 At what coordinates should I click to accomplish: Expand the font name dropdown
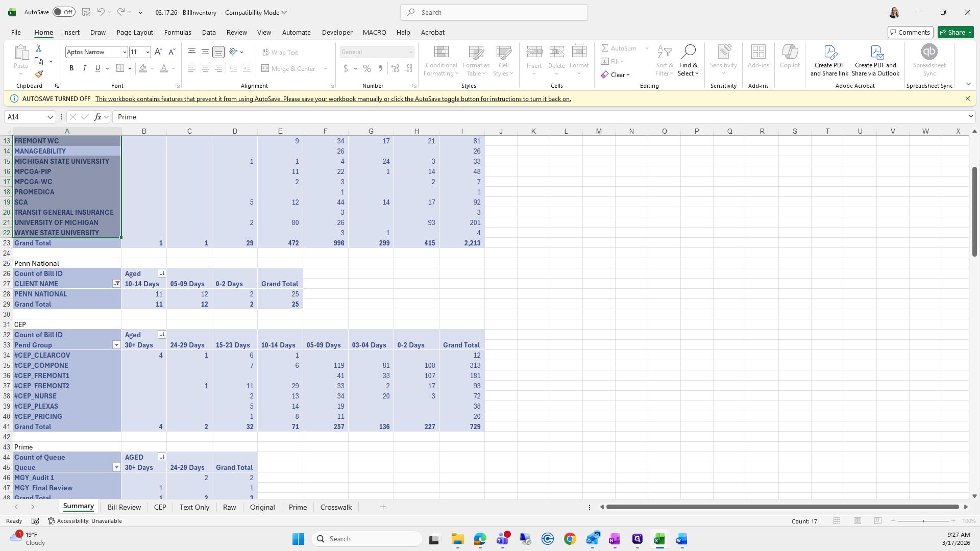(124, 52)
